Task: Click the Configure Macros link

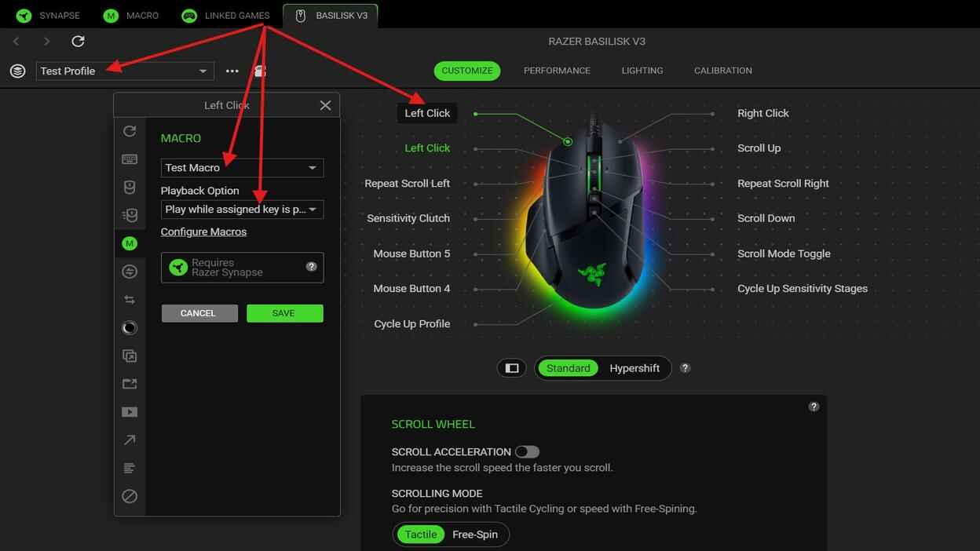Action: point(203,232)
